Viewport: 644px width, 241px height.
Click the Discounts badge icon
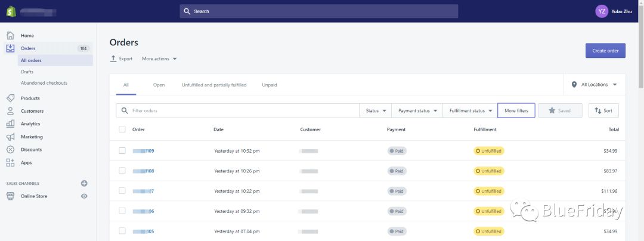coord(10,150)
